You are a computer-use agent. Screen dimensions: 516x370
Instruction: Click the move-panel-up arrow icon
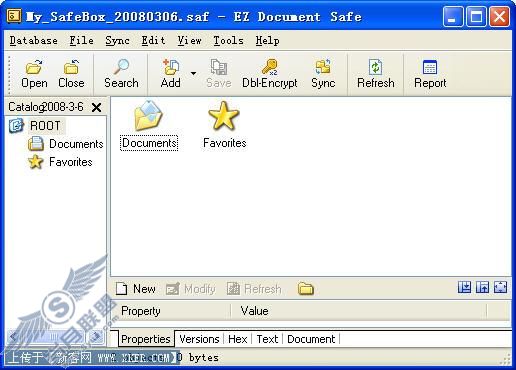482,287
